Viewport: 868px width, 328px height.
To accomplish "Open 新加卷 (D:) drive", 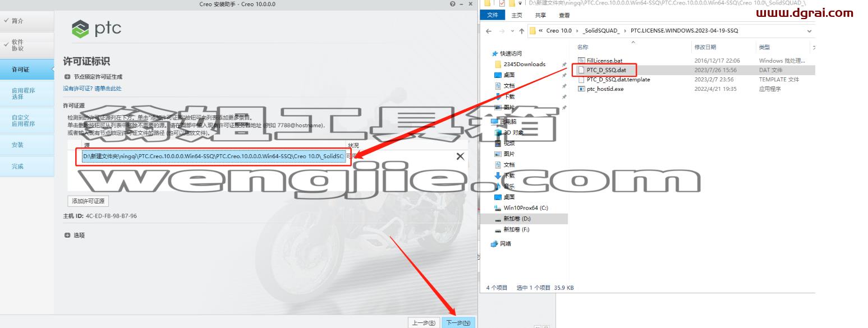I will click(x=517, y=219).
